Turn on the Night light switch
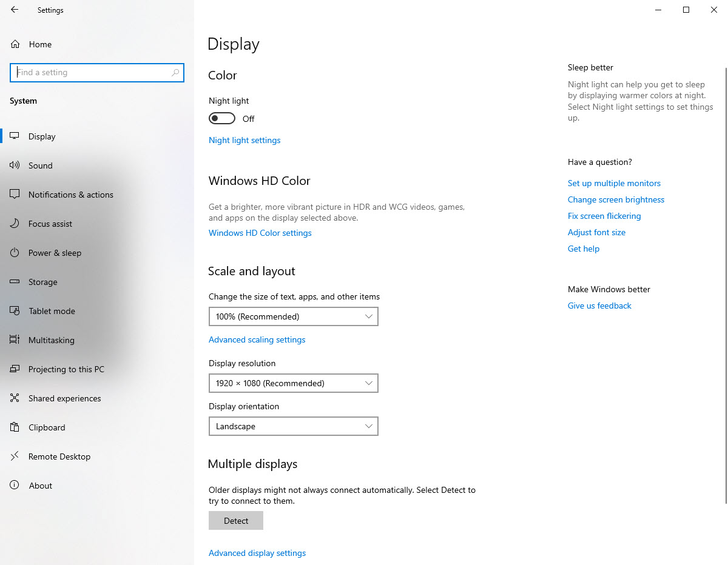Viewport: 728px width, 565px height. pyautogui.click(x=222, y=118)
